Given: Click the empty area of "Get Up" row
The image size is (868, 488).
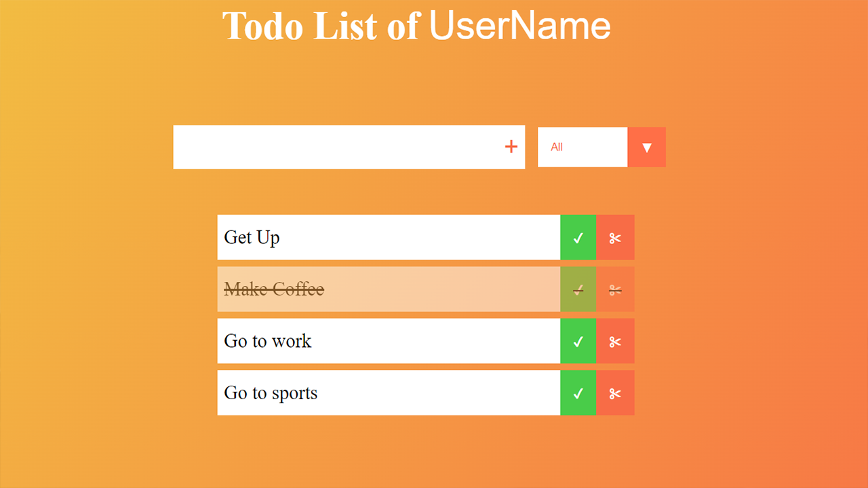Looking at the screenshot, I should click(x=420, y=237).
